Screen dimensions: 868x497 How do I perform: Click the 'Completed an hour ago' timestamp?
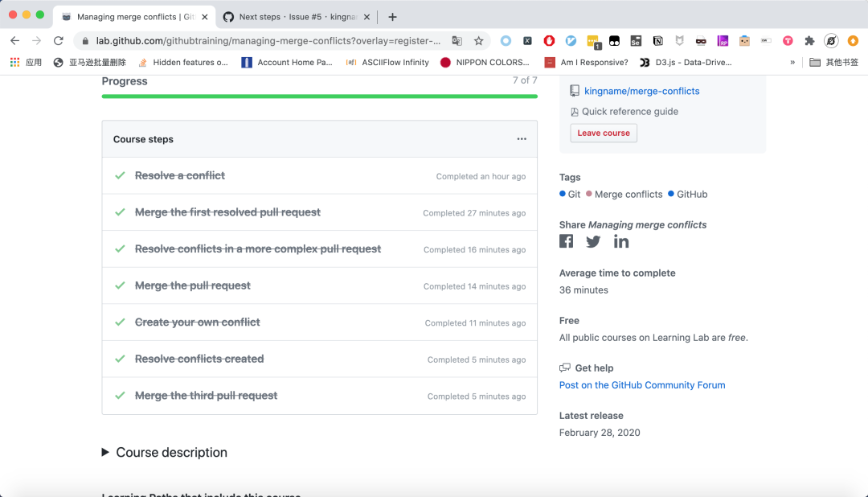(481, 176)
